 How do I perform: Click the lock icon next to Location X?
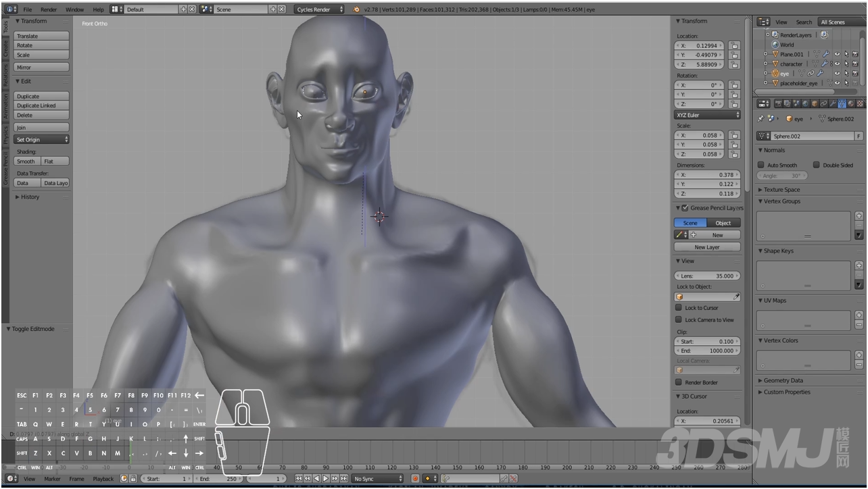point(734,45)
